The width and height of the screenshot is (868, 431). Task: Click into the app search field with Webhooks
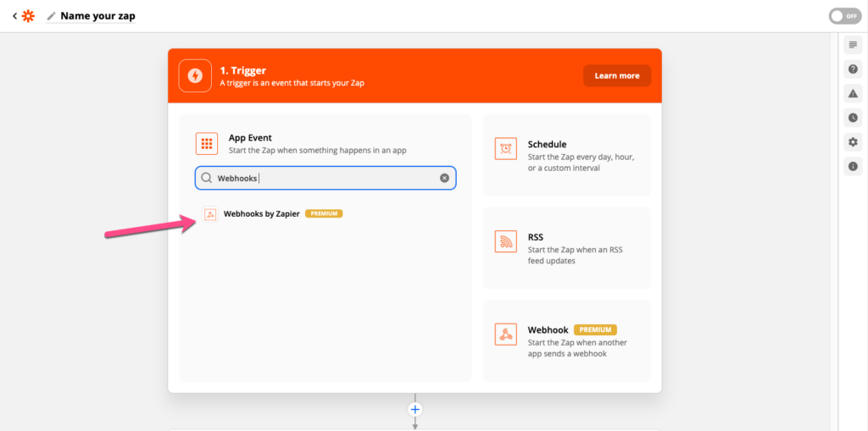[x=325, y=178]
